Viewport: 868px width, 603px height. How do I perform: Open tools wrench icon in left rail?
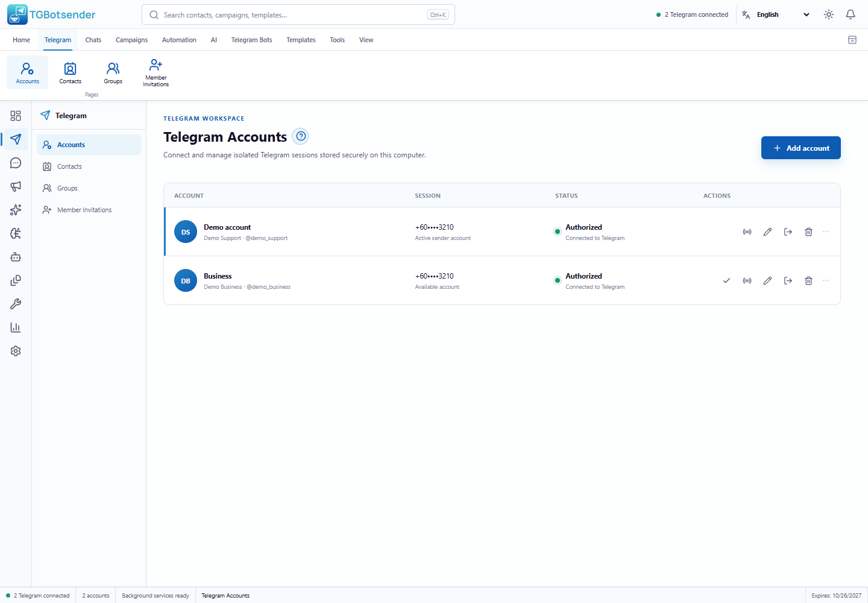click(16, 304)
